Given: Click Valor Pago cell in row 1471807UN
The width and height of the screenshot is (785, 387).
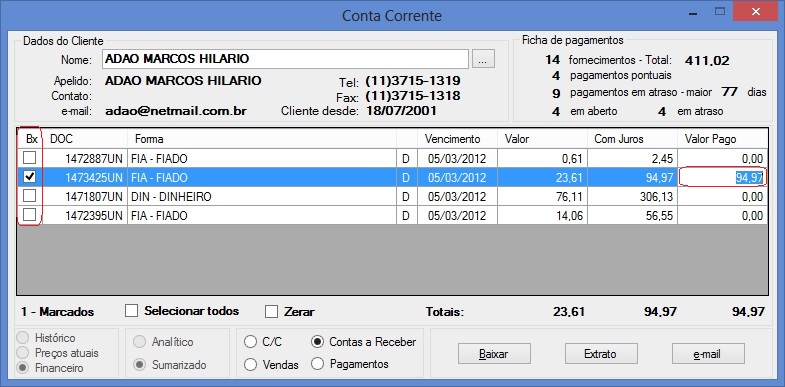Looking at the screenshot, I should (x=722, y=197).
